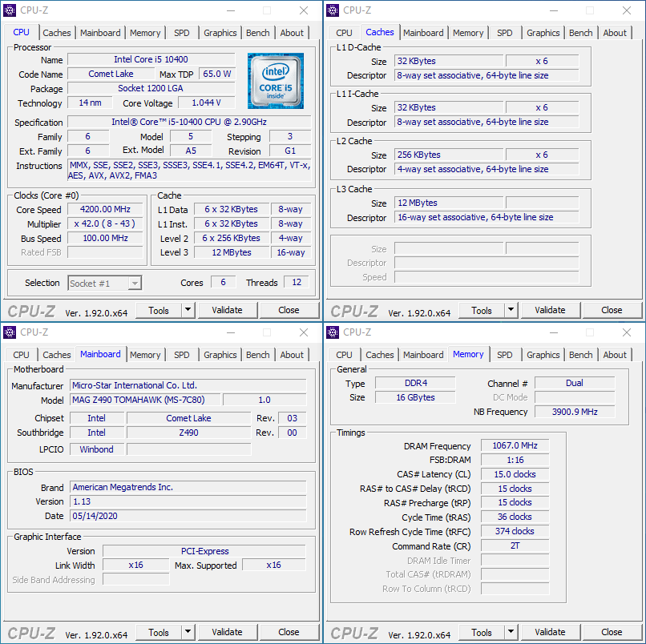
Task: Click CPU-Z app icon in Mainboard window title bar
Action: pos(10,332)
